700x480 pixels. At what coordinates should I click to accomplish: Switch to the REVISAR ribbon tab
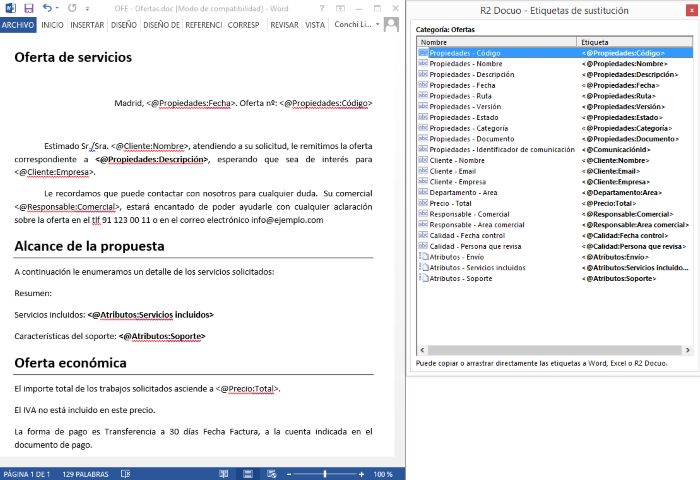[284, 25]
